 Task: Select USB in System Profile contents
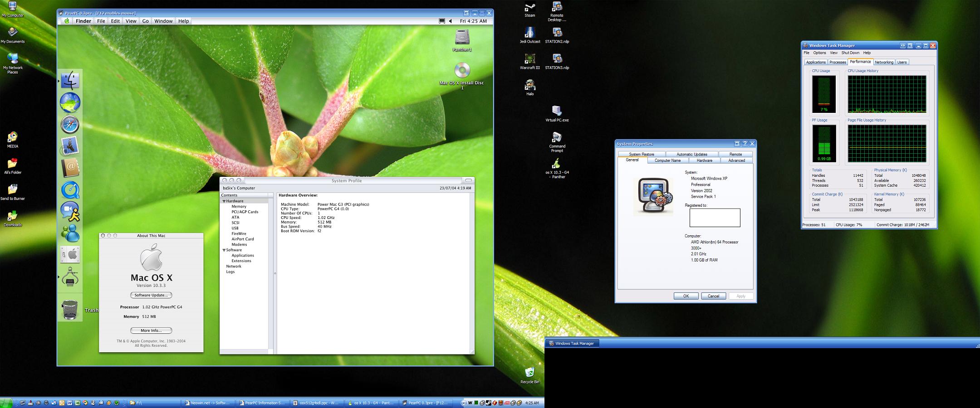click(235, 228)
